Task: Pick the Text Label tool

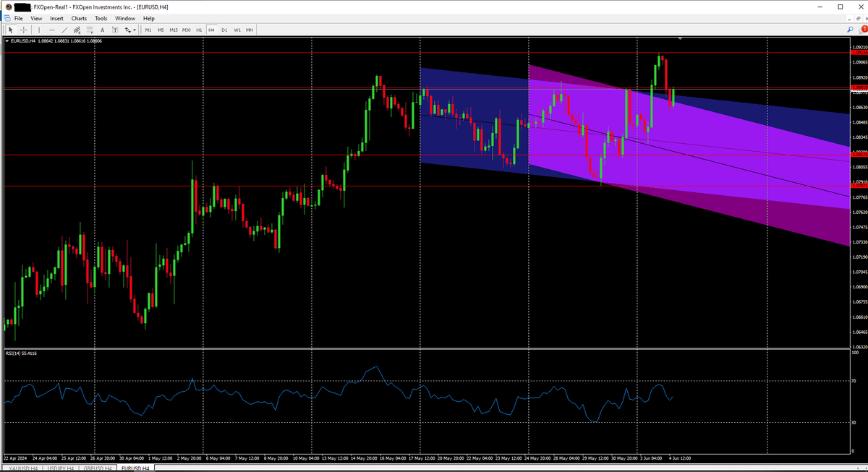Action: tap(115, 30)
